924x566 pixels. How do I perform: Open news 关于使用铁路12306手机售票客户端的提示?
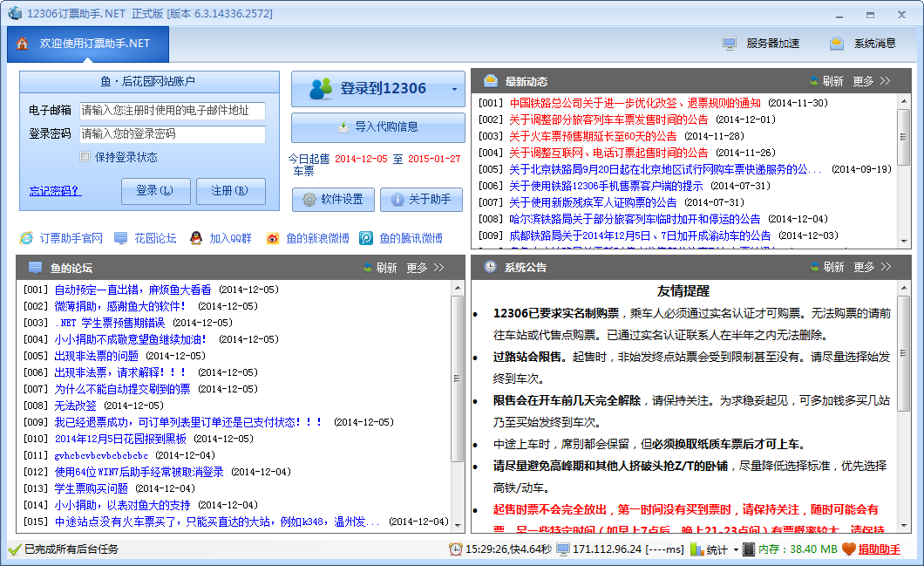[606, 187]
